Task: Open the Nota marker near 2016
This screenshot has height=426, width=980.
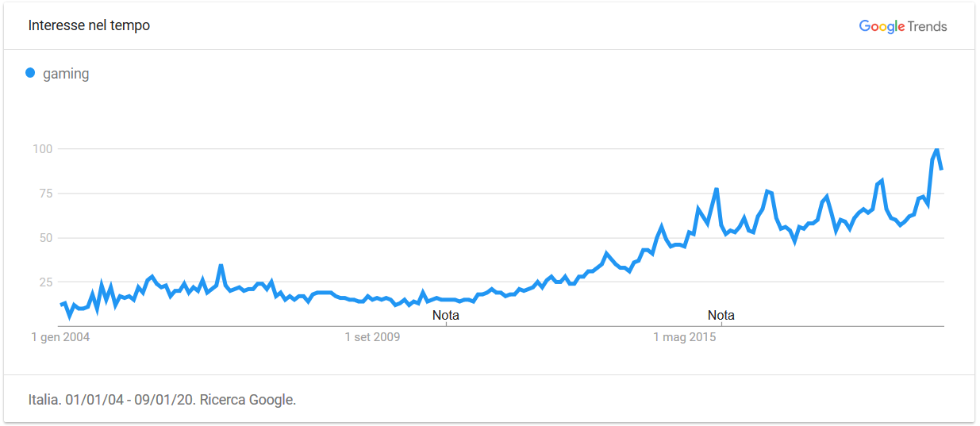Action: 721,315
